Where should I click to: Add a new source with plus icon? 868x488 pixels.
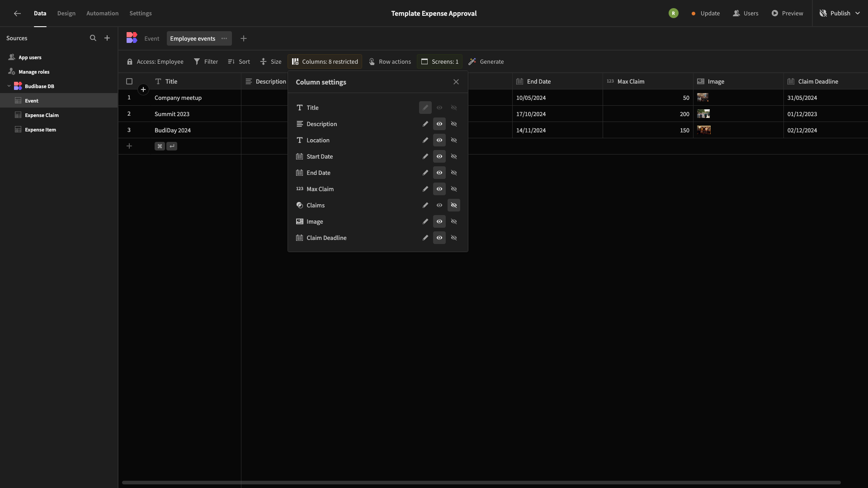point(107,38)
